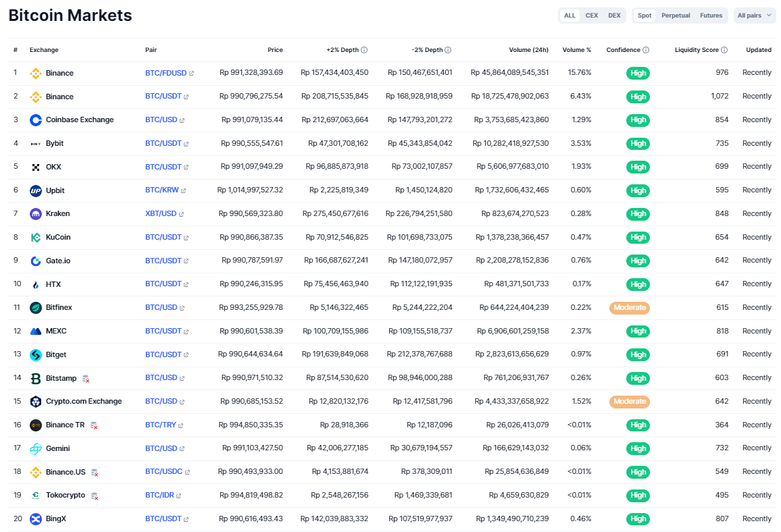This screenshot has height=532, width=781.
Task: Open the XBT/USD pair link
Action: [x=164, y=213]
